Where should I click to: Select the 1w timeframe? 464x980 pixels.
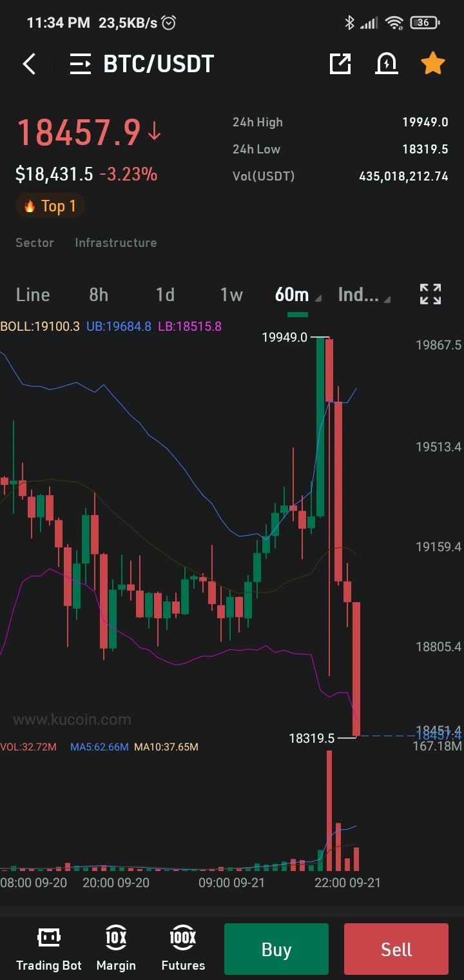coord(231,295)
